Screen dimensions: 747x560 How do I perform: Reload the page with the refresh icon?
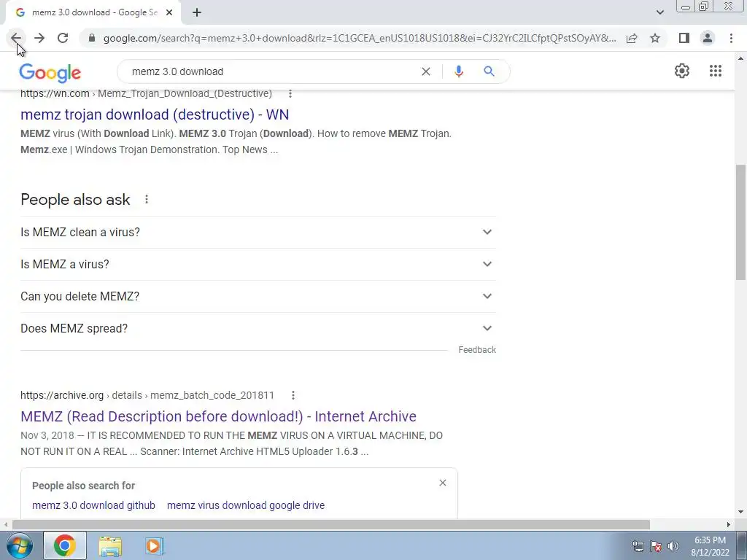(63, 38)
